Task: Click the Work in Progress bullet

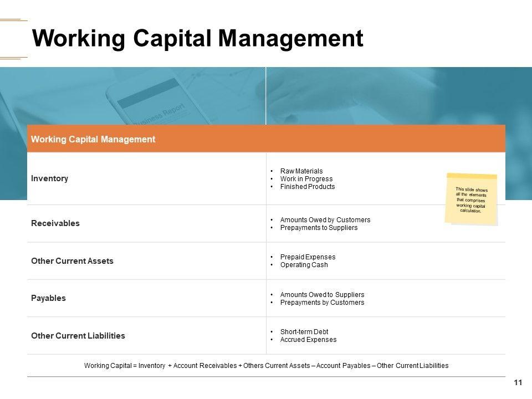Action: (306, 179)
